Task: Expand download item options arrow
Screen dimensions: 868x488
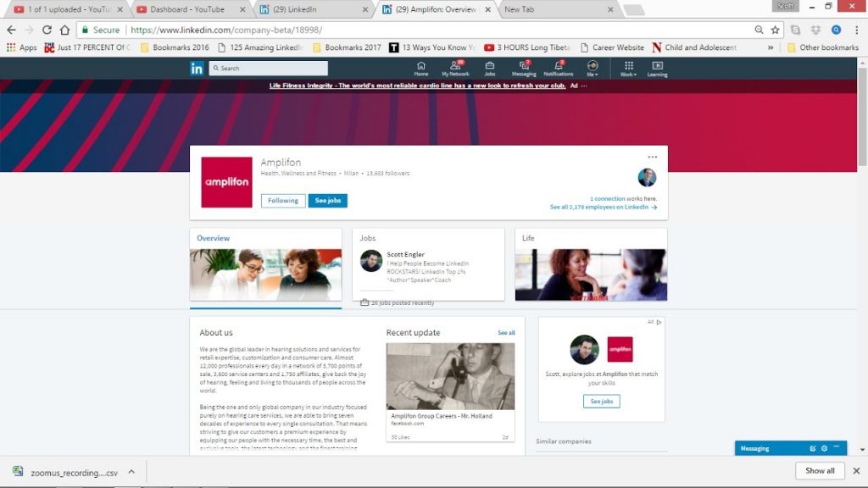Action: (x=131, y=472)
